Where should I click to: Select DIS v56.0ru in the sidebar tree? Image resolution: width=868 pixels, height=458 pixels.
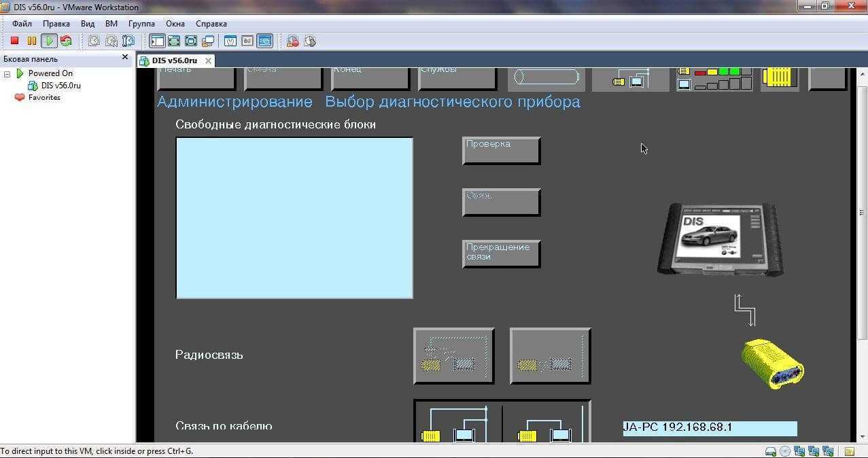click(x=60, y=86)
